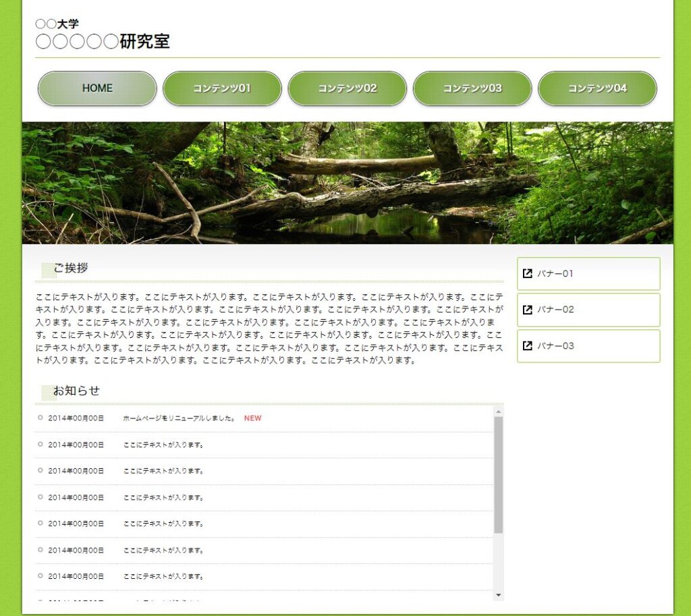Click the external link icon of バナー01

527,274
